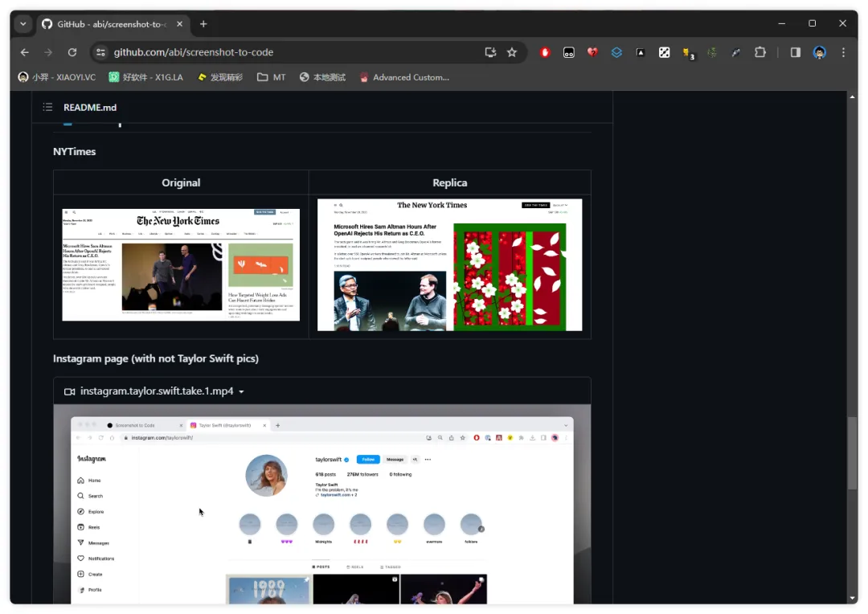Screen dimensions: 868x614
Task: Open the tab search dropdown arrow
Action: pos(23,24)
